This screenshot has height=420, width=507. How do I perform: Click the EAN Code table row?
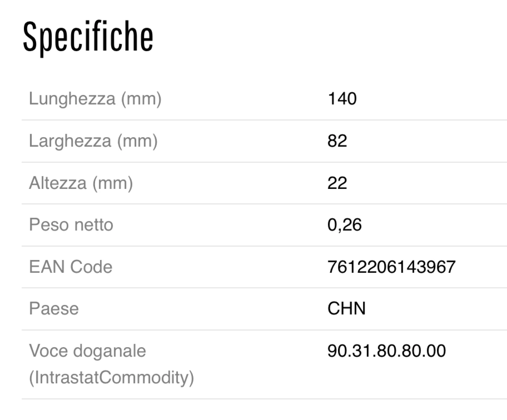[264, 267]
